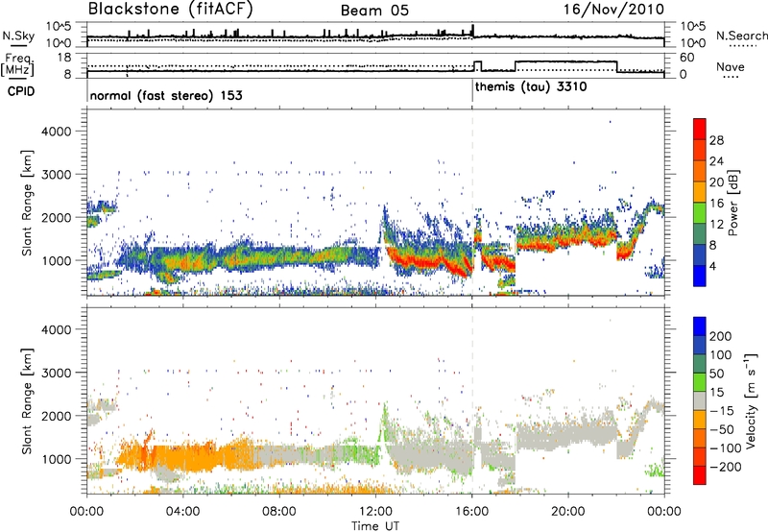This screenshot has width=768, height=532.
Task: Click the "20" Power colorbar tick
Action: [x=716, y=182]
